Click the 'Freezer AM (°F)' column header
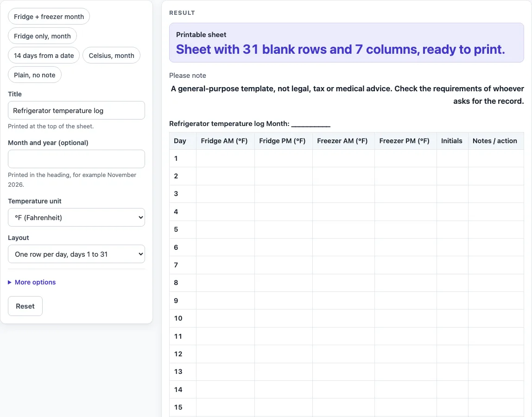Viewport: 532px width, 417px height. point(342,141)
